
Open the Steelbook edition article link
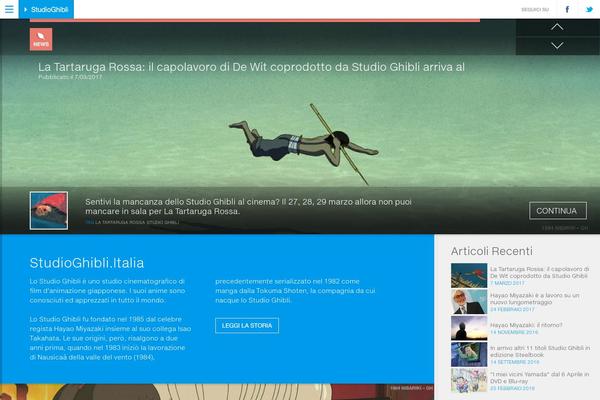pos(540,351)
